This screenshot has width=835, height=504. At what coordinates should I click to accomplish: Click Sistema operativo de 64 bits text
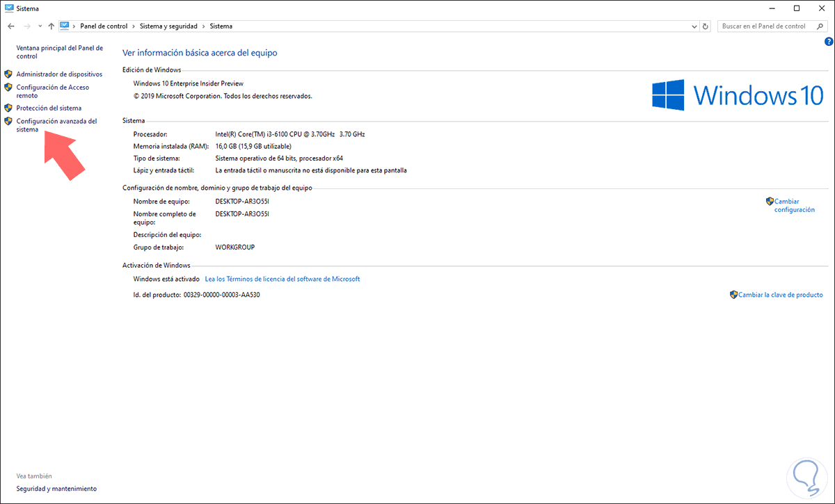pos(279,158)
